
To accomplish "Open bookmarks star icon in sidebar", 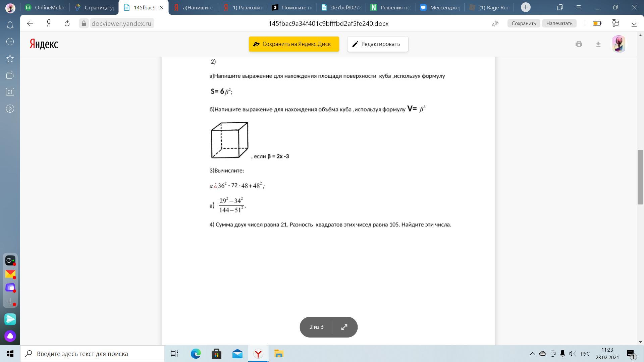I will [10, 59].
